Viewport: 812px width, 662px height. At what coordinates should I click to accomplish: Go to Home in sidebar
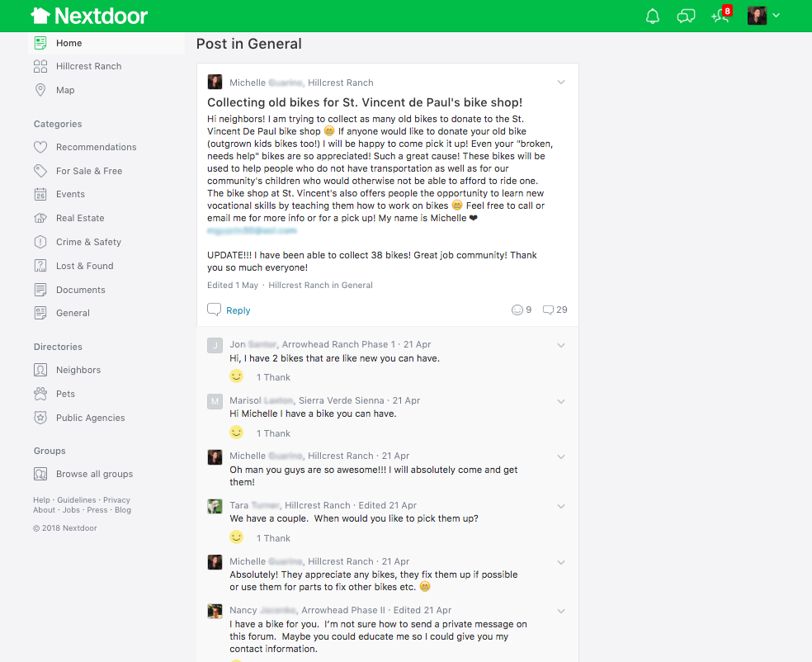[x=106, y=43]
